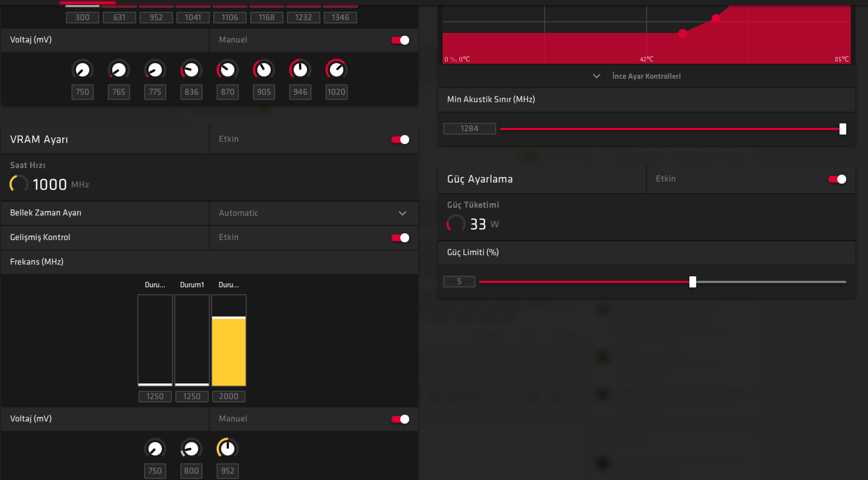This screenshot has height=480, width=868.
Task: Click the "Durum1" bar label
Action: click(x=192, y=285)
